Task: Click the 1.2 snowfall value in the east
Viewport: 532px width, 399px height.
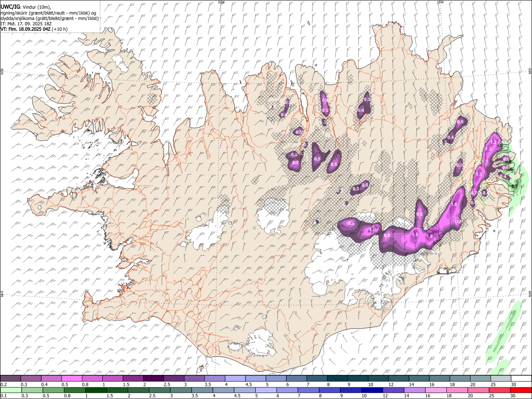Action: 494,143
